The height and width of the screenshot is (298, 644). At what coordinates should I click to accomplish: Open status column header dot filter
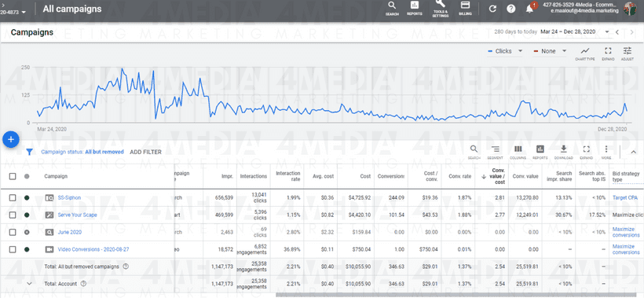pos(27,176)
